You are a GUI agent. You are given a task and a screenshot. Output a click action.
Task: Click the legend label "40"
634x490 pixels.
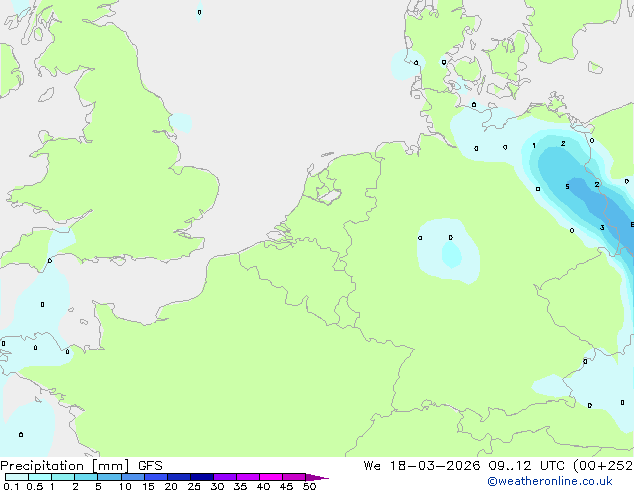263,486
